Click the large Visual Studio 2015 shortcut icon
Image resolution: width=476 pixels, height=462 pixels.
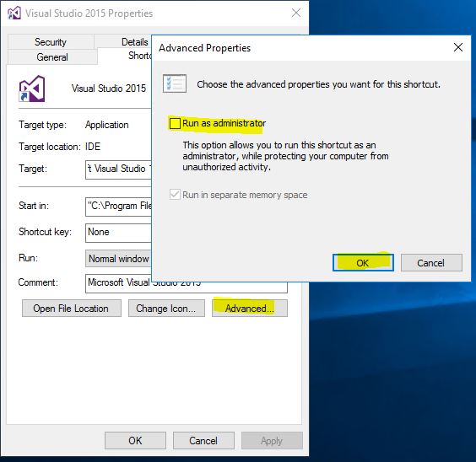pos(32,89)
